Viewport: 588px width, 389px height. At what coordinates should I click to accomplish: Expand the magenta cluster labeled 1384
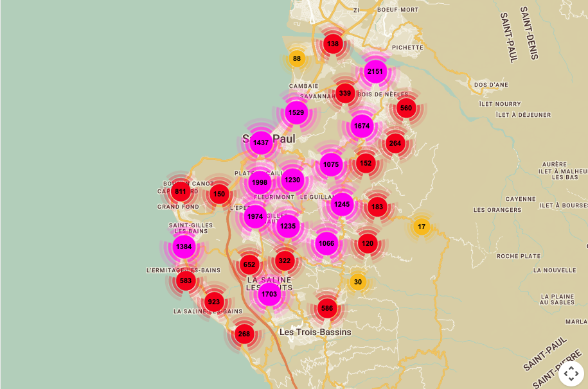click(x=184, y=247)
